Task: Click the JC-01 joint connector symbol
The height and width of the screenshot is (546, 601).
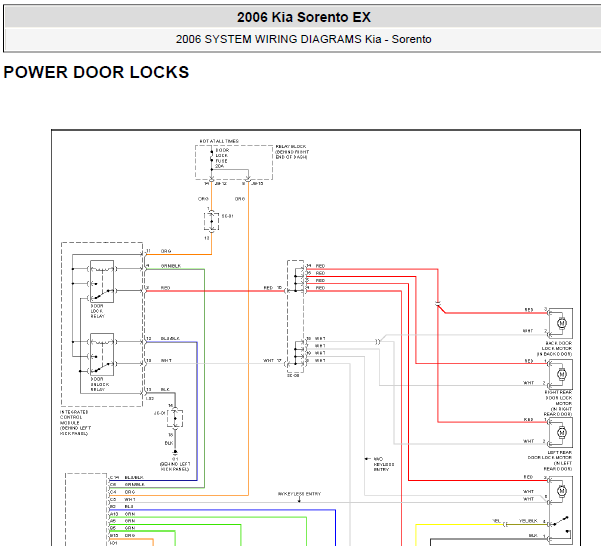Action: [x=175, y=418]
